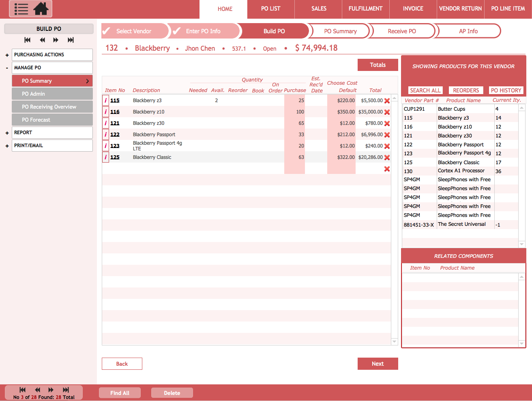Switch to FULFILLMENT tab
Screen dimensions: 532x401
coord(366,9)
